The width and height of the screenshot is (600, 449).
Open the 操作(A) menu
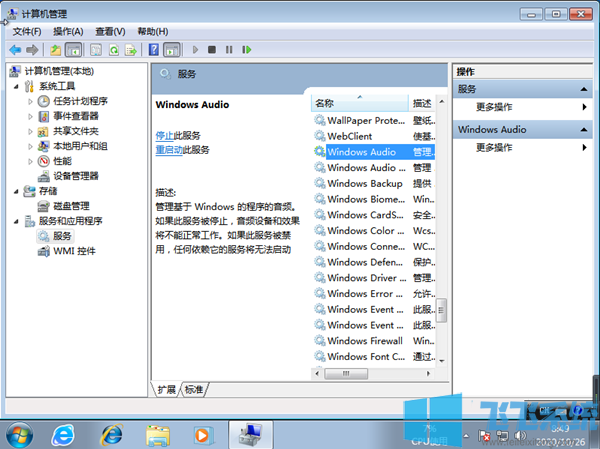click(68, 31)
